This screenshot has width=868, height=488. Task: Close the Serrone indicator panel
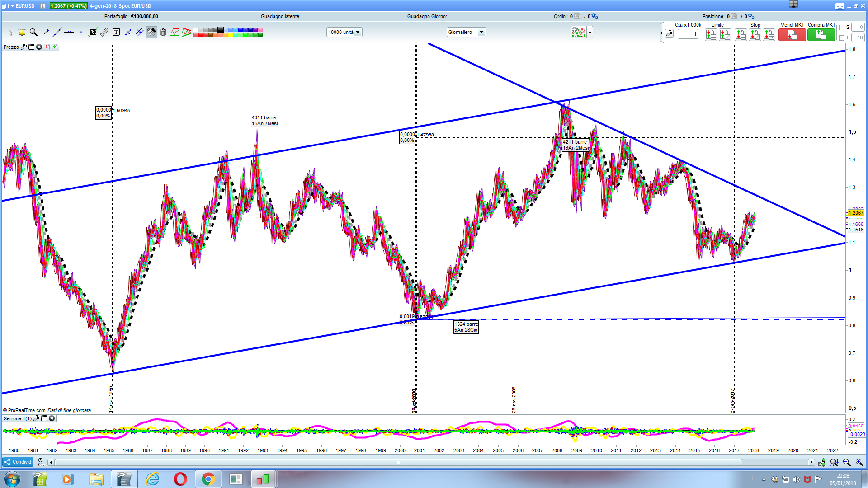tap(52, 418)
